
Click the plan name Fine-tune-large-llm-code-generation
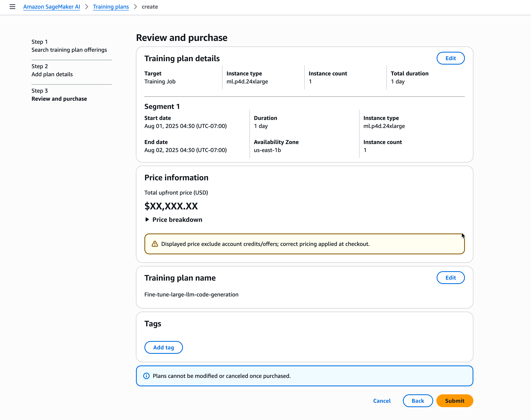click(x=191, y=294)
